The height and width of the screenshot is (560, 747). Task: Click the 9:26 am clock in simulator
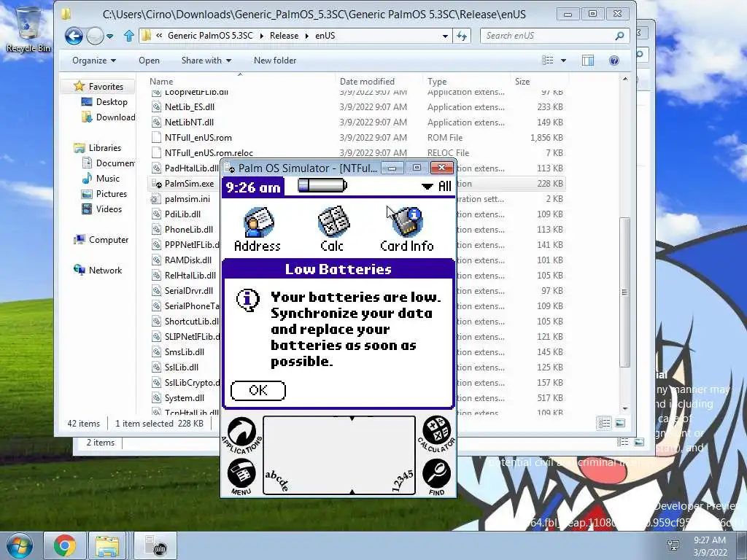pyautogui.click(x=253, y=187)
